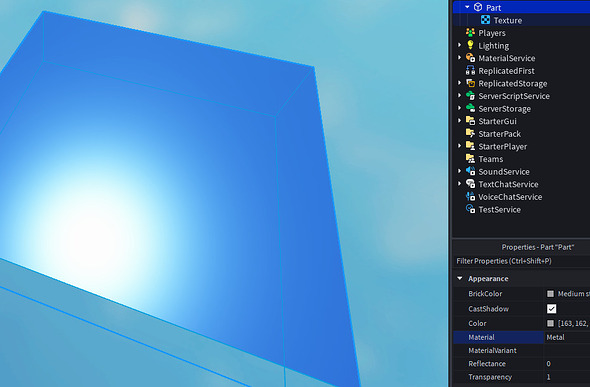Click the Reflectance property name

click(487, 364)
